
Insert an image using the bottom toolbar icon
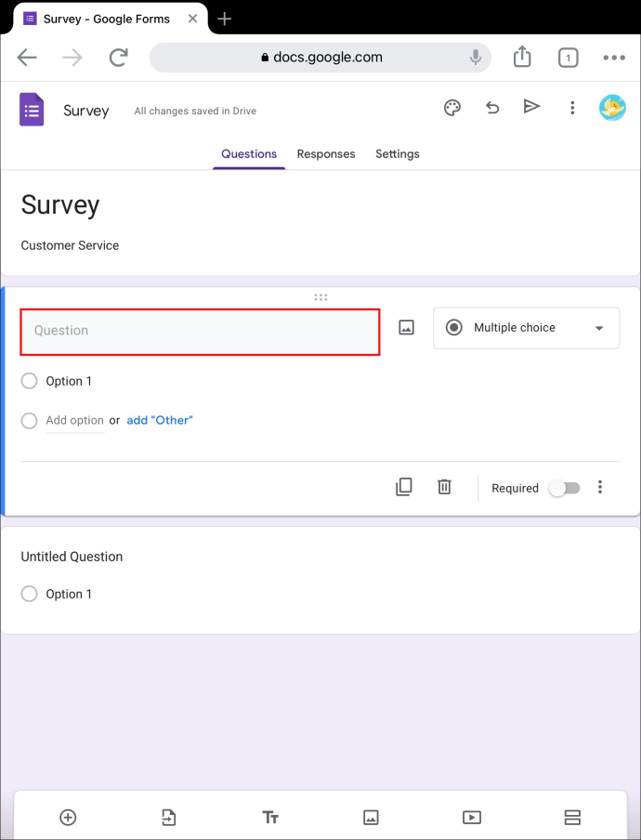tap(371, 817)
